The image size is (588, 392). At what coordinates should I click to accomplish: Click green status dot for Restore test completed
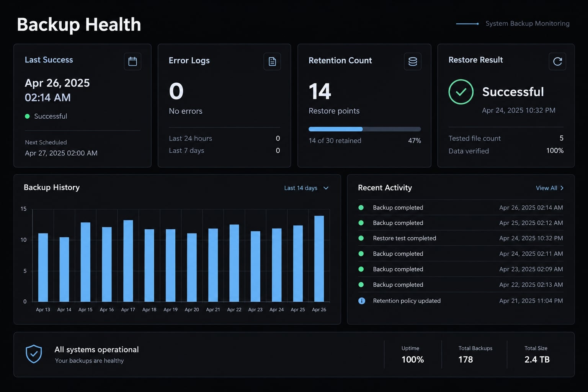click(361, 238)
